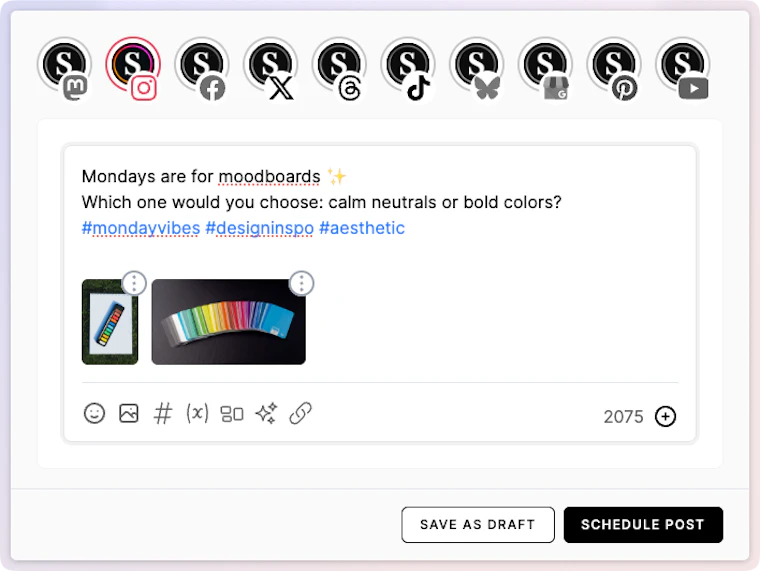The height and width of the screenshot is (571, 760).
Task: Add media with the image icon
Action: 128,413
